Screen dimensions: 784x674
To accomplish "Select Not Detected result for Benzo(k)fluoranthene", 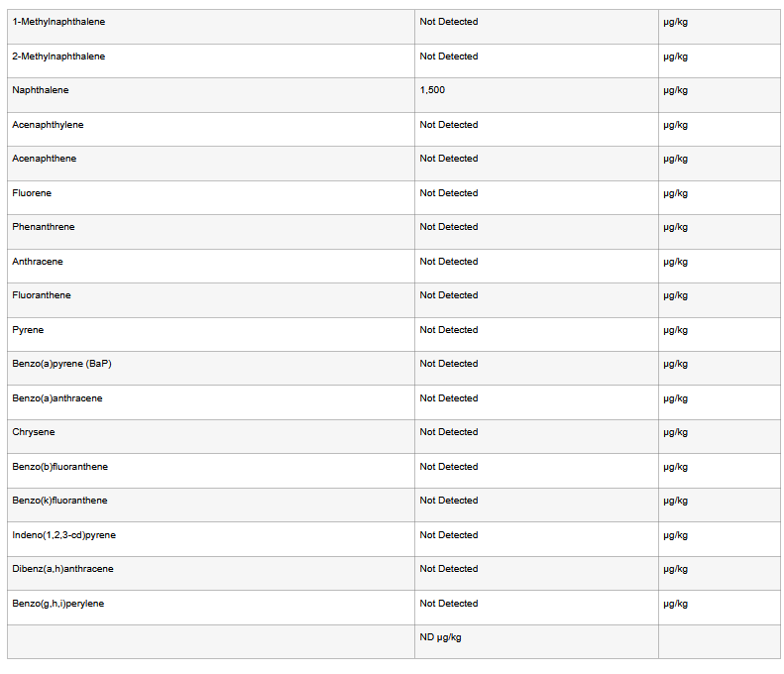I will (x=448, y=501).
